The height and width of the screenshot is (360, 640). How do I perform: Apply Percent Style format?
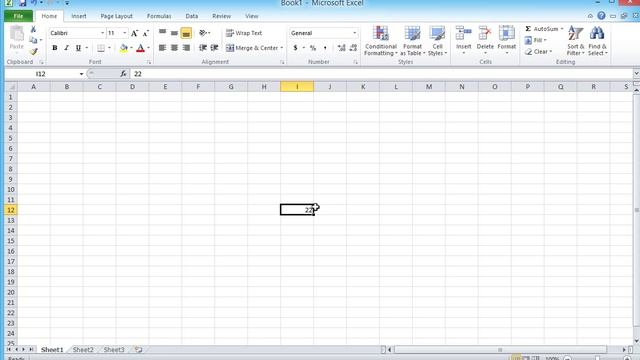[313, 48]
